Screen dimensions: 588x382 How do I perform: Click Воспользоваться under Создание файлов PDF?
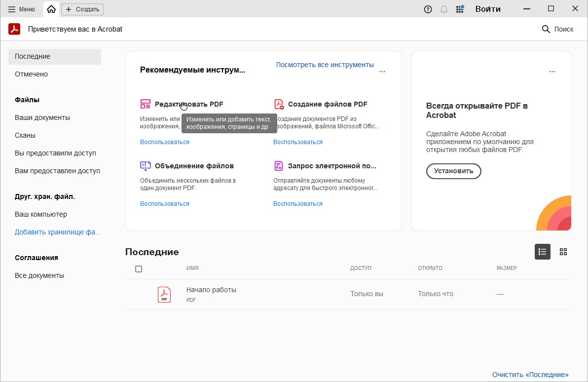298,142
